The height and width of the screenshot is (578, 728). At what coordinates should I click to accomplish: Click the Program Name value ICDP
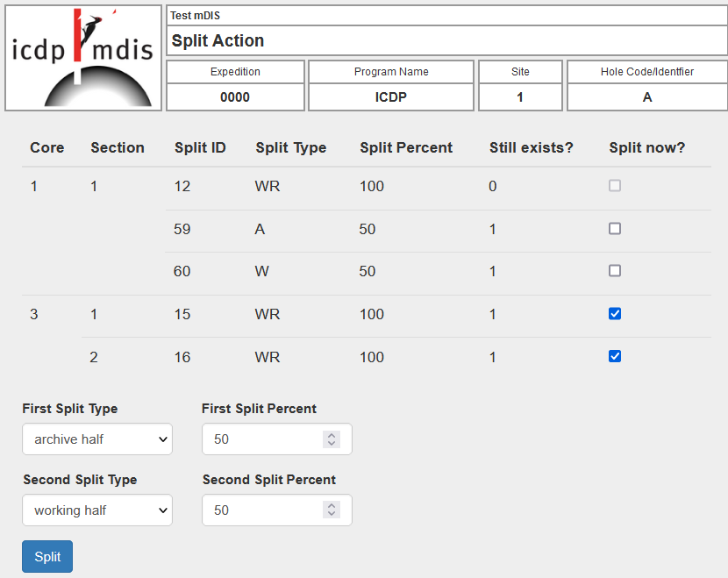tap(391, 97)
